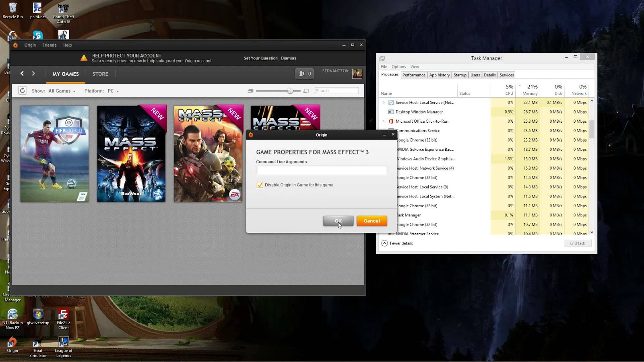Click the Origin icon in dialog title bar
The width and height of the screenshot is (644, 362).
(251, 135)
